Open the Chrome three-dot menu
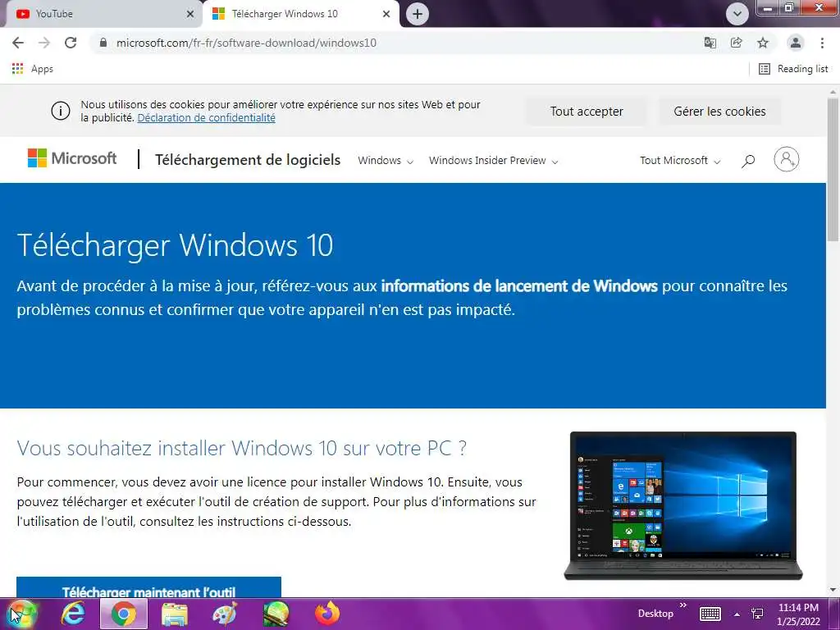 pyautogui.click(x=822, y=43)
